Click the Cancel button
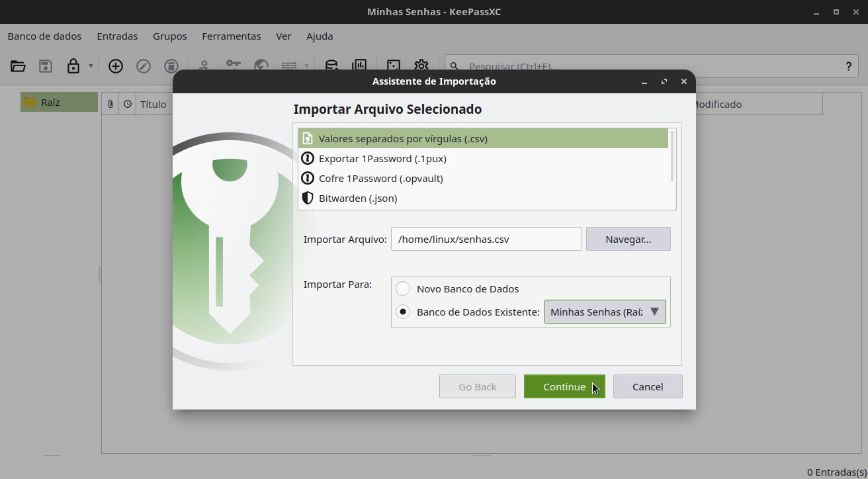The width and height of the screenshot is (868, 479). (648, 387)
